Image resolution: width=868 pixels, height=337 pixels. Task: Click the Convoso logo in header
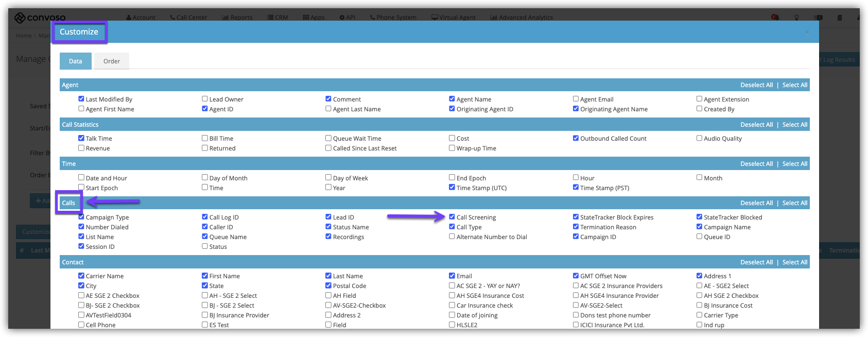point(40,18)
